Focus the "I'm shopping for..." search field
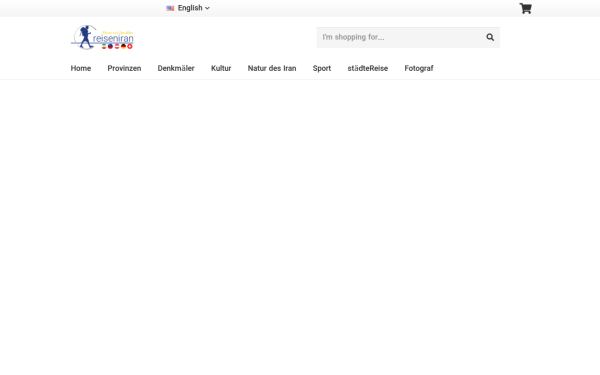This screenshot has width=600, height=375. coord(399,37)
